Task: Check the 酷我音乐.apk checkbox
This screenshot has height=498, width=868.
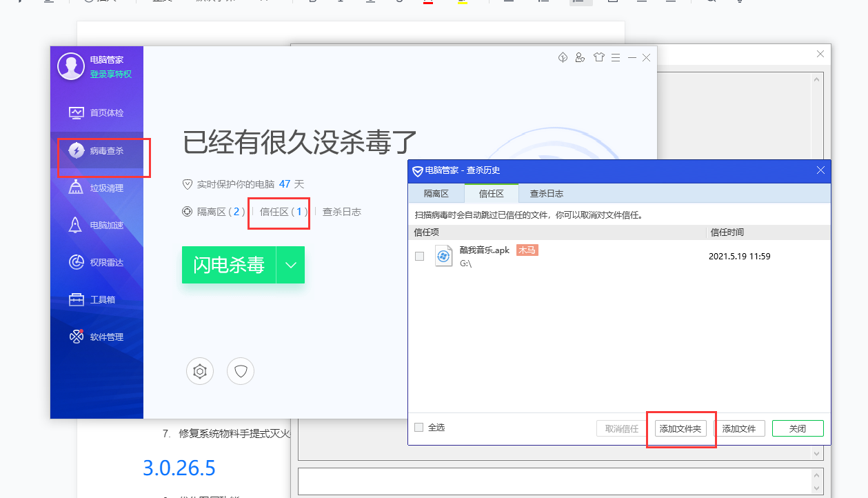Action: coord(419,257)
